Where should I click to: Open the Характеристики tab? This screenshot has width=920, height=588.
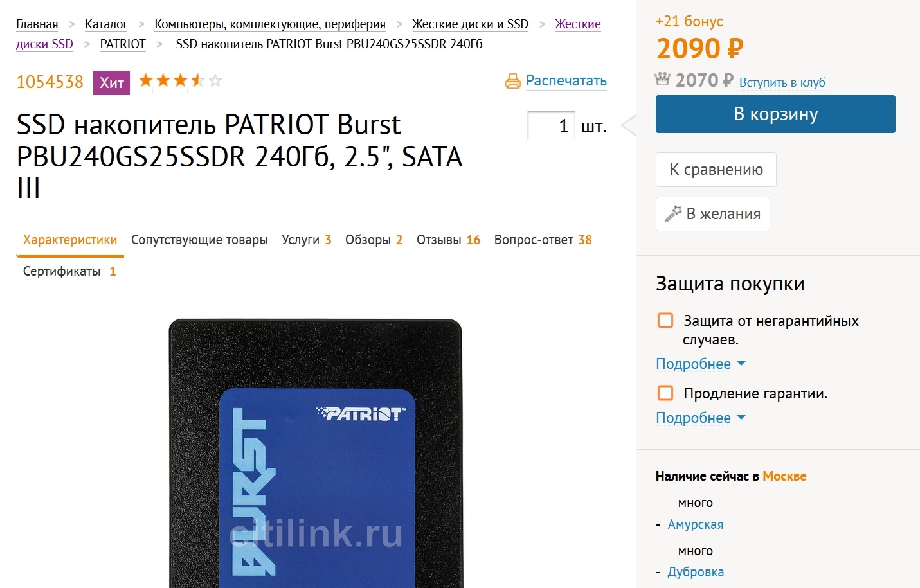70,240
